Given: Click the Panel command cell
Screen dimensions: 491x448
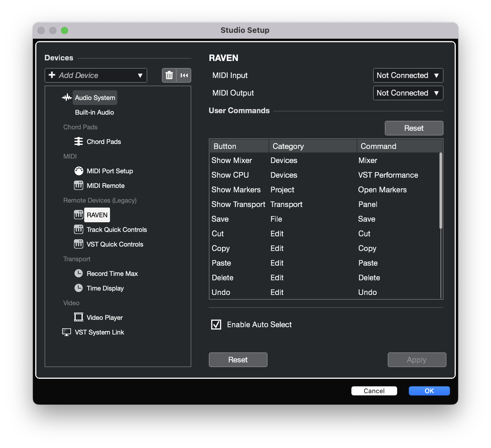Looking at the screenshot, I should pyautogui.click(x=368, y=204).
